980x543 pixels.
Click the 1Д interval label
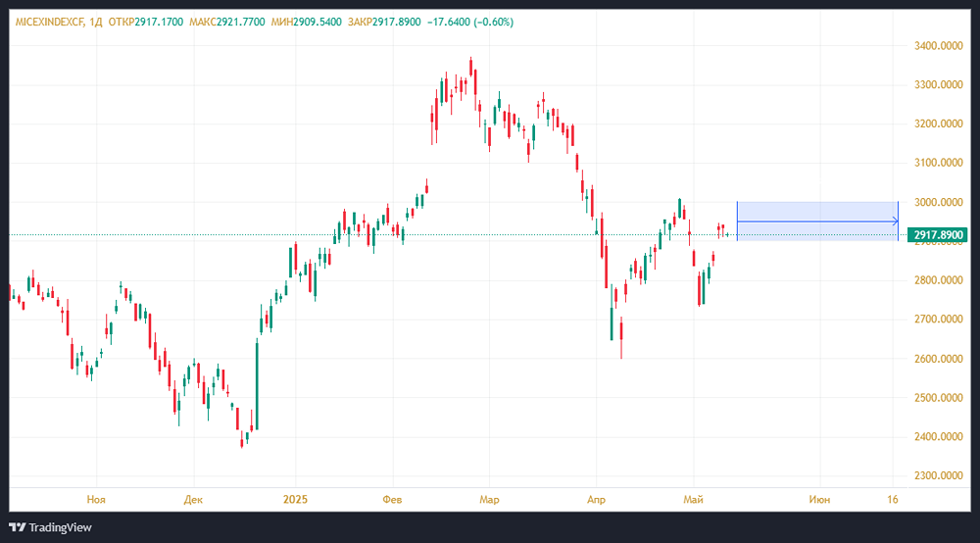pyautogui.click(x=95, y=22)
